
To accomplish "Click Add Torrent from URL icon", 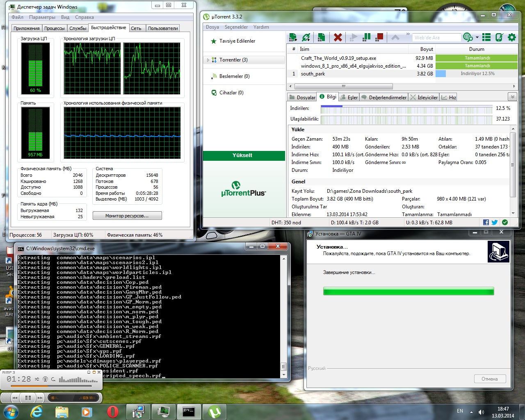I will coord(306,37).
